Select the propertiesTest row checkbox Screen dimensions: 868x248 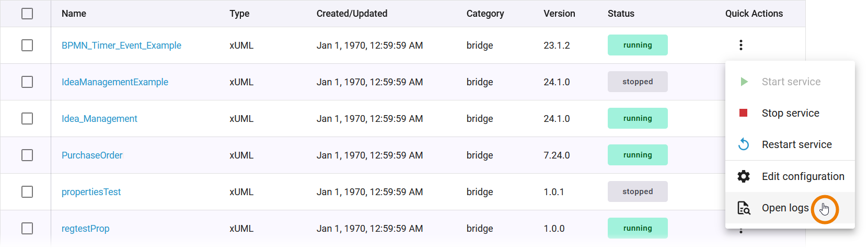pyautogui.click(x=27, y=192)
